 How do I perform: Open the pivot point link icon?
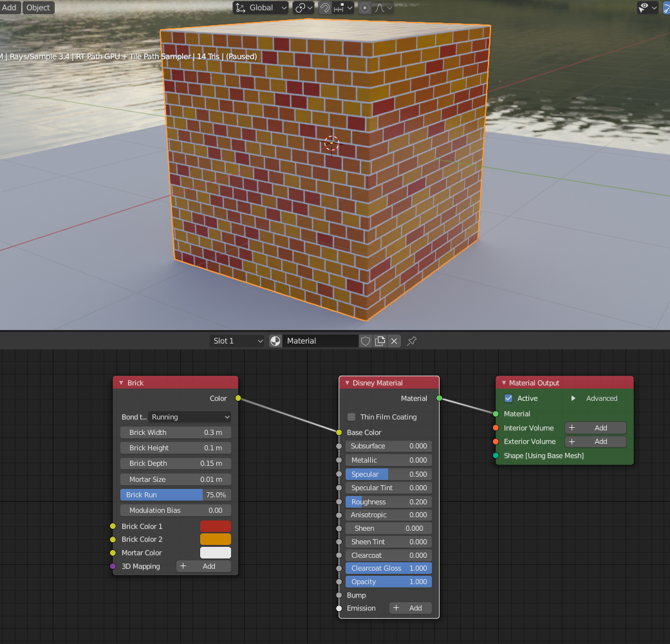(303, 8)
